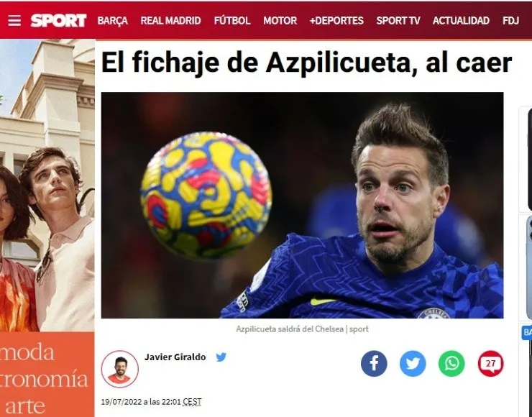Open Javier Giraldo's Twitter bird icon

(221, 357)
